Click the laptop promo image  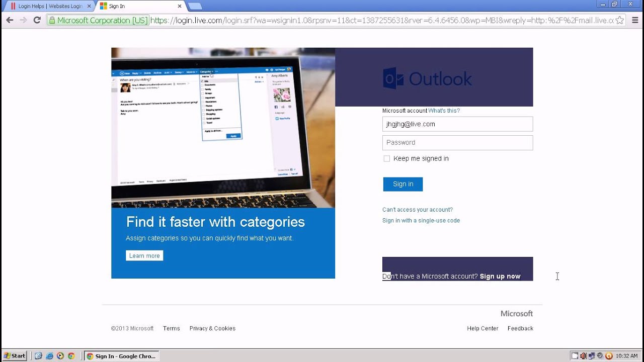(x=223, y=128)
